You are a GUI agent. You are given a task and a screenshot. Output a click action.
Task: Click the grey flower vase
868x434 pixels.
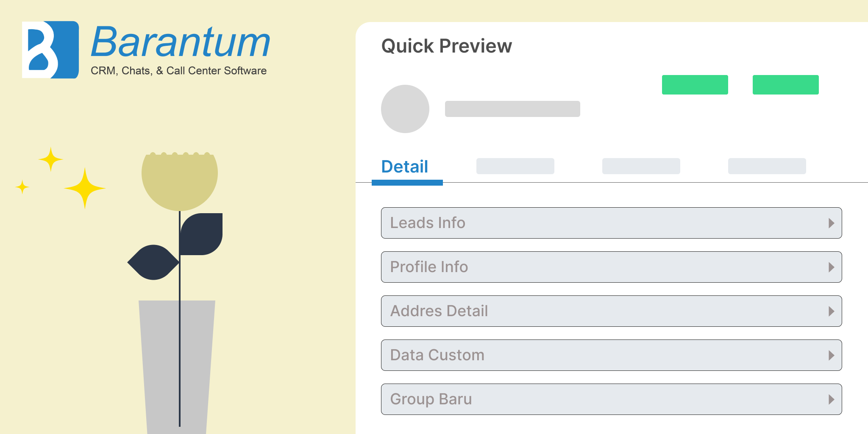click(x=177, y=367)
